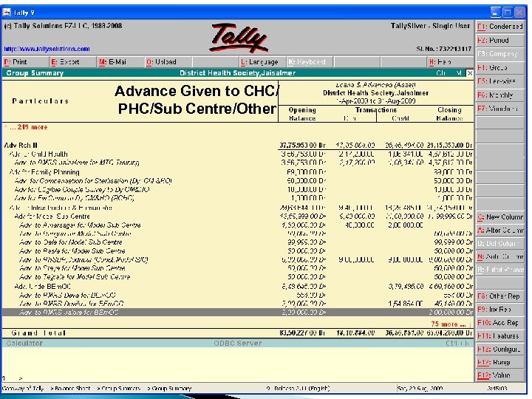
Task: Show the 219 more rows above
Action: click(26, 127)
